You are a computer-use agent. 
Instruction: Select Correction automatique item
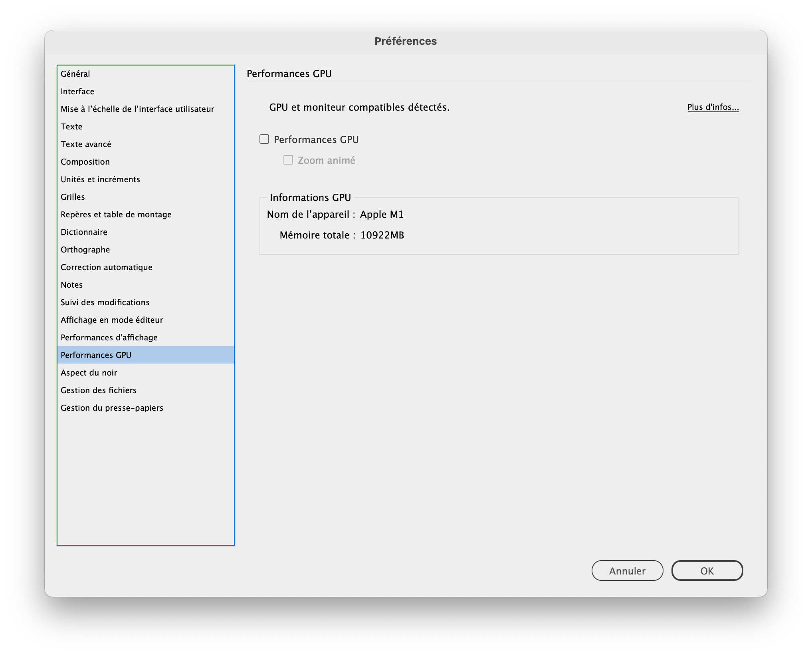[x=107, y=267]
